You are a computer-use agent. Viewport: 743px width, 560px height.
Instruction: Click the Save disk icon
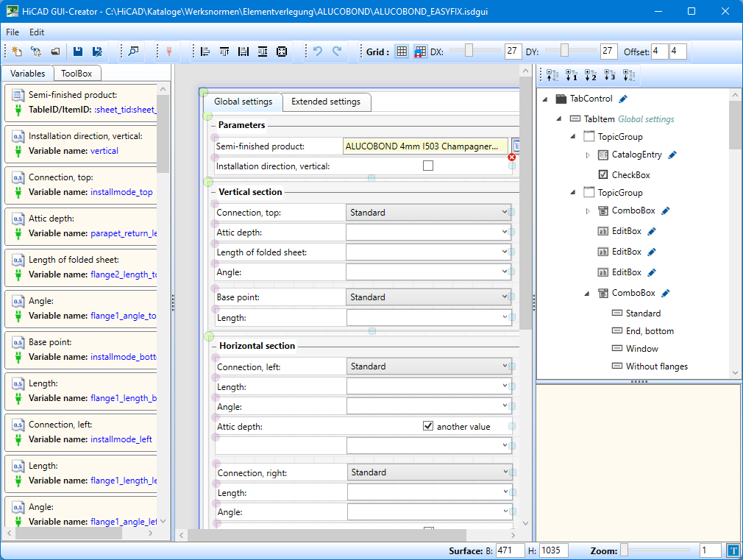(x=78, y=52)
